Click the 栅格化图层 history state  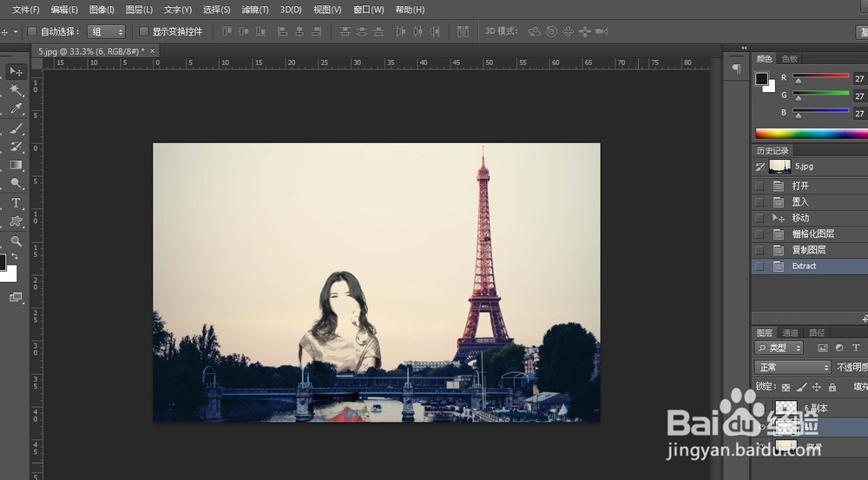(812, 234)
